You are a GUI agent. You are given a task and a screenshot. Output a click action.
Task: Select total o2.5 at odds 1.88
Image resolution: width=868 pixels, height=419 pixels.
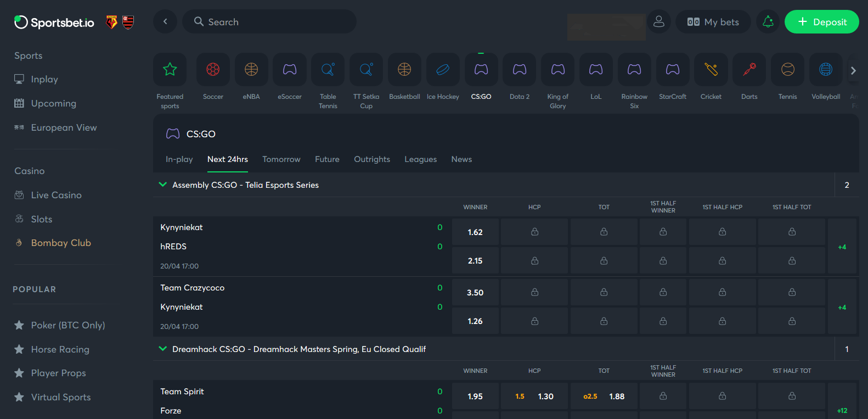(x=604, y=396)
